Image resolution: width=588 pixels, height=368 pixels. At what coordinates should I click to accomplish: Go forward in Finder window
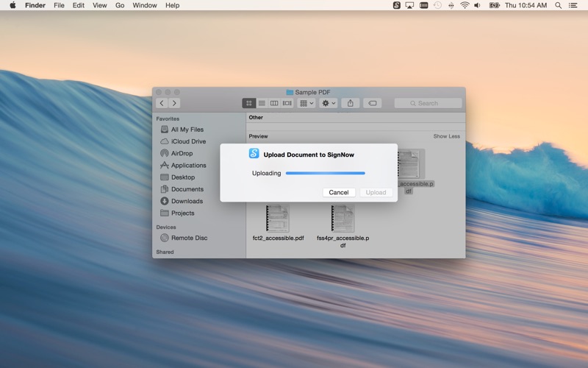click(x=174, y=103)
